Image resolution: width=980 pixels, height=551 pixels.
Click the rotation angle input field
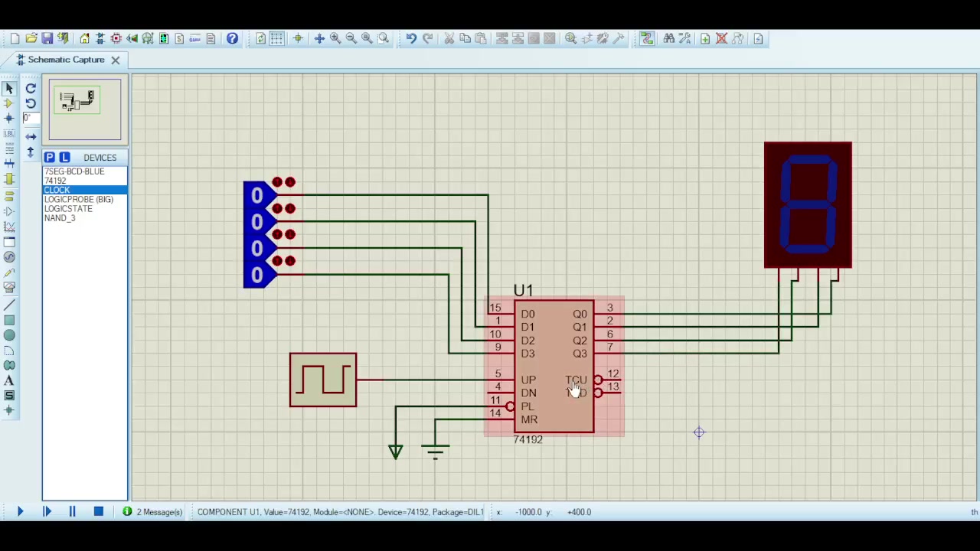point(31,118)
